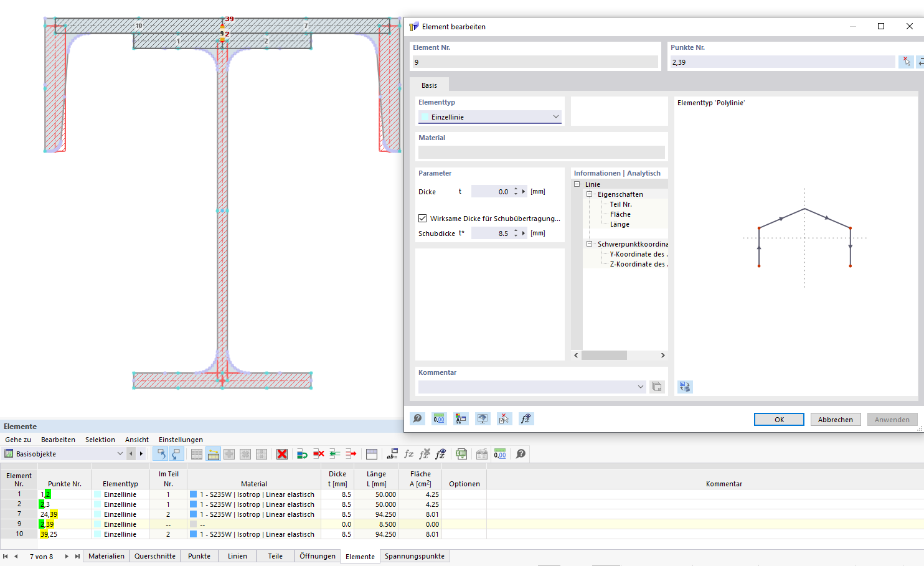924x566 pixels.
Task: Click the pick points cursor icon beside Punkte Nr.
Action: pyautogui.click(x=906, y=62)
